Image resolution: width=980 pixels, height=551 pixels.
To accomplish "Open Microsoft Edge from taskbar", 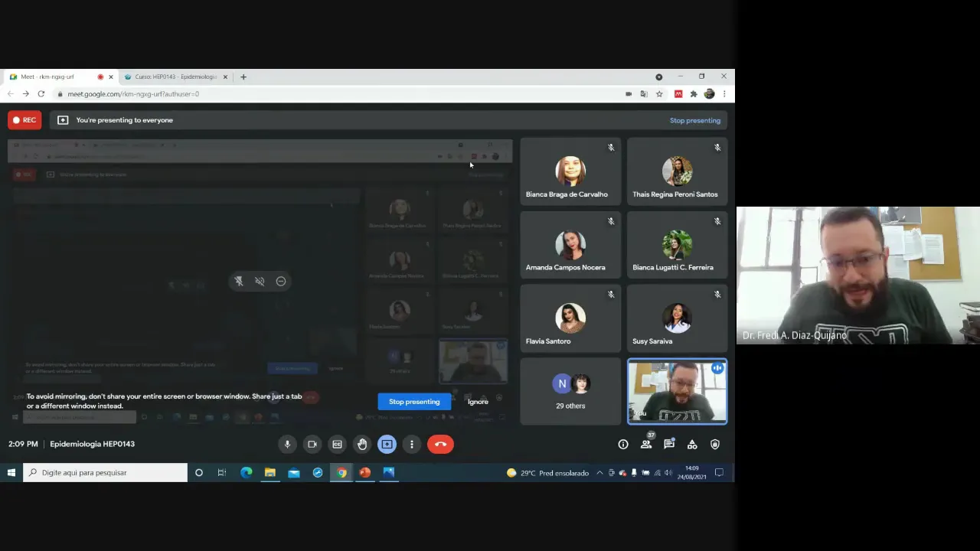I will (247, 473).
